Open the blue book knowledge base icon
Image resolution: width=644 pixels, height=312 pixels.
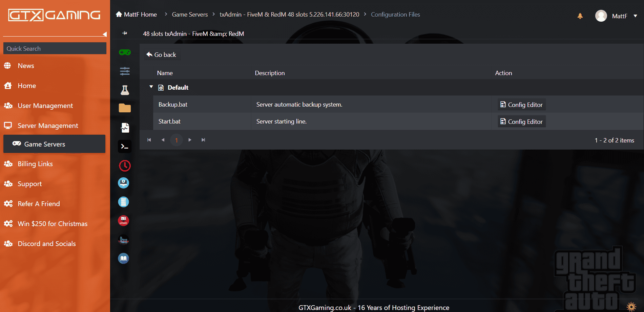tap(123, 259)
